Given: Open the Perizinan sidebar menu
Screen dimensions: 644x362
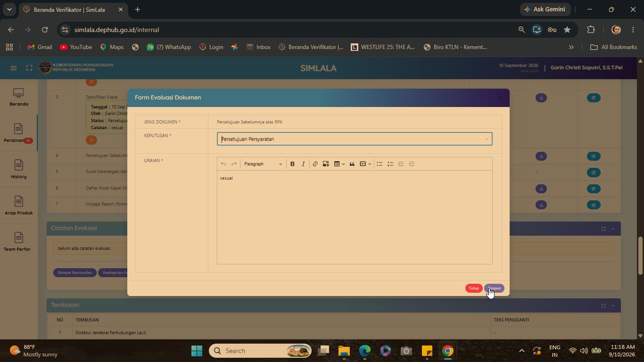Looking at the screenshot, I should pos(18,133).
